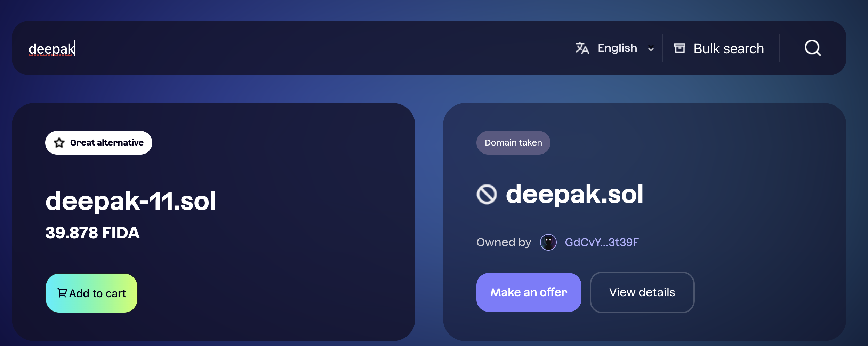This screenshot has height=346, width=868.
Task: Click the Great alternative badge
Action: [x=99, y=142]
